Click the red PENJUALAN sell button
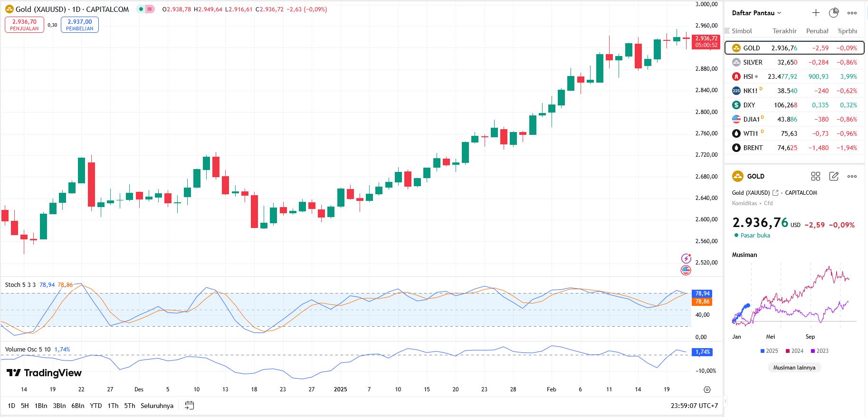Screen dimensions: 868x417 [x=24, y=25]
